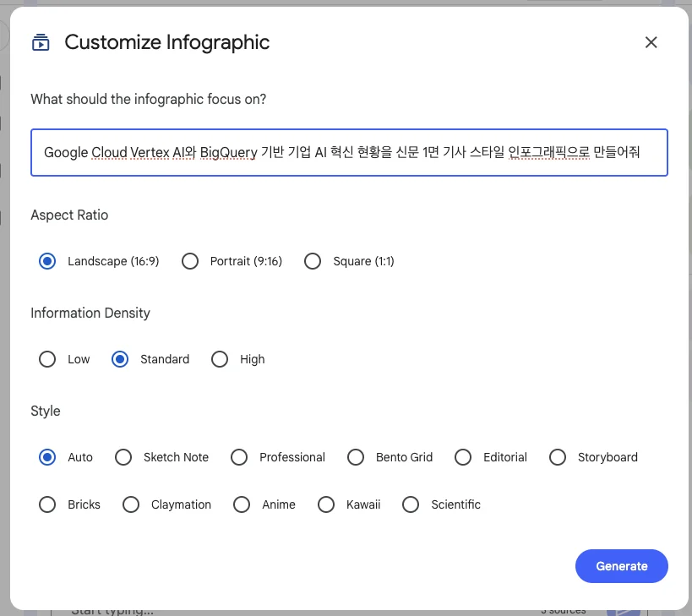
Task: Choose High information density
Action: [x=220, y=359]
